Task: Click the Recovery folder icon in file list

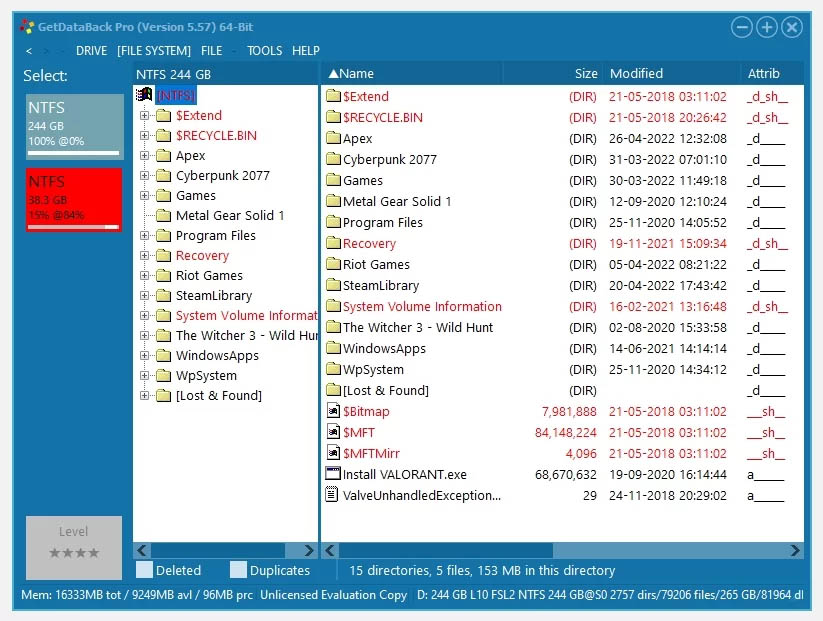Action: [x=333, y=243]
